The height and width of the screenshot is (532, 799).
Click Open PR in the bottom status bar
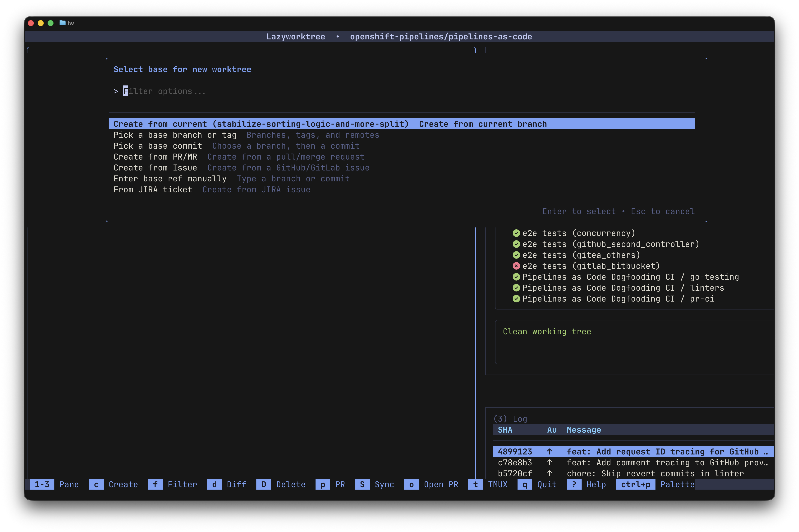pyautogui.click(x=441, y=484)
